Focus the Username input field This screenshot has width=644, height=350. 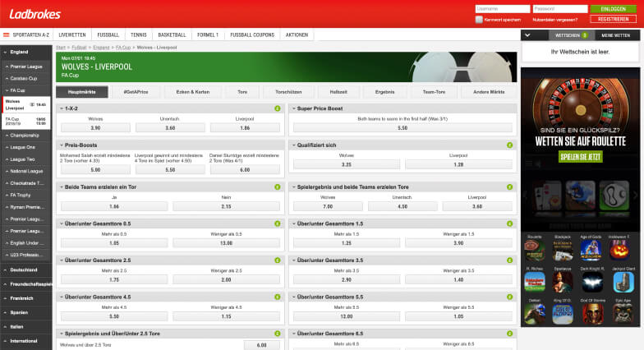[503, 9]
